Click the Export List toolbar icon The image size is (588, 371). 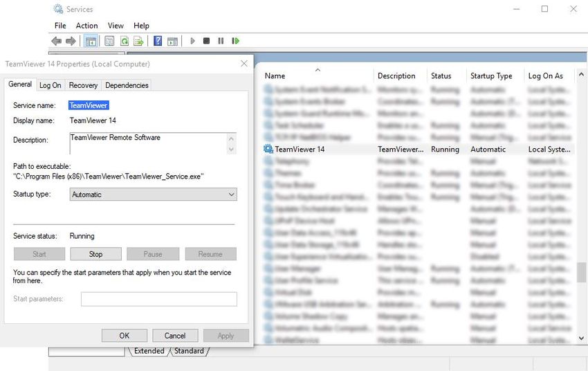139,41
